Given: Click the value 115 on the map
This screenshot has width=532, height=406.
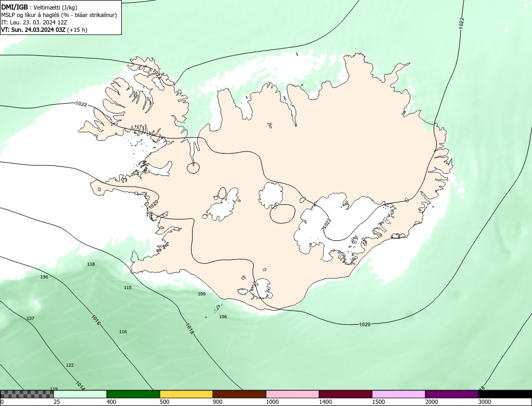Looking at the screenshot, I should click(128, 287).
